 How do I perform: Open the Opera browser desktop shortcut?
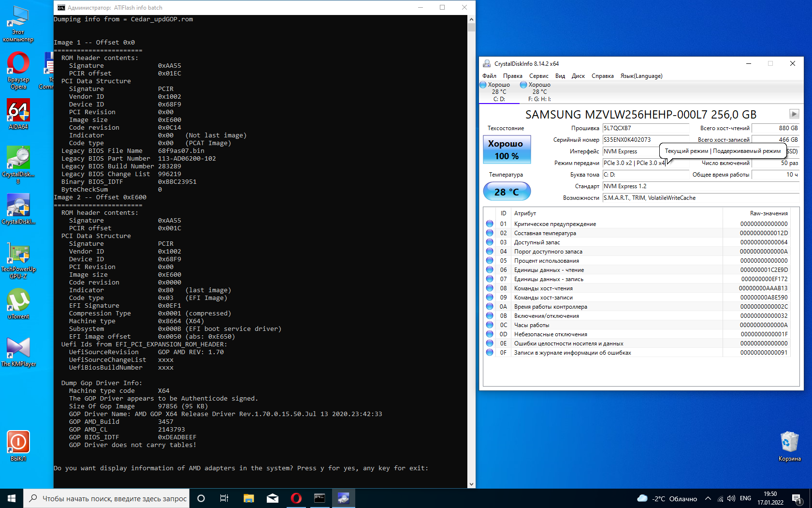(18, 71)
